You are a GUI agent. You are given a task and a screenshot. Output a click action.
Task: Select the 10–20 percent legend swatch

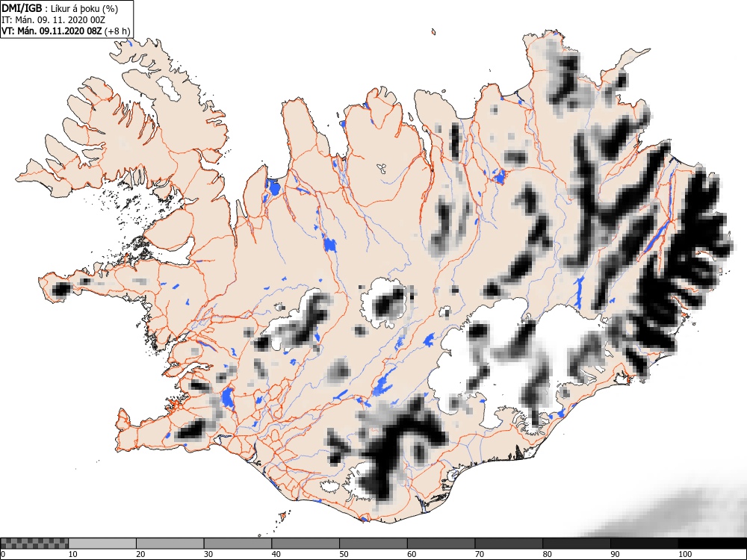click(102, 544)
